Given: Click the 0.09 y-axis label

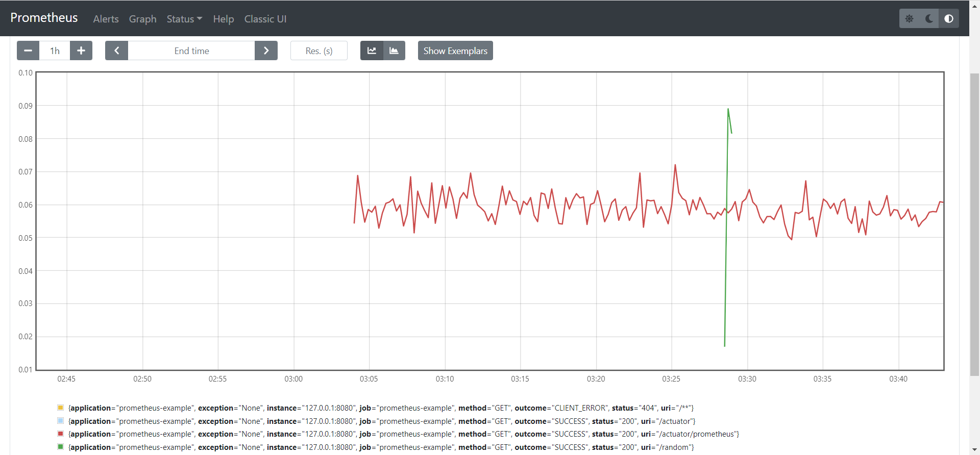Looking at the screenshot, I should [x=26, y=106].
